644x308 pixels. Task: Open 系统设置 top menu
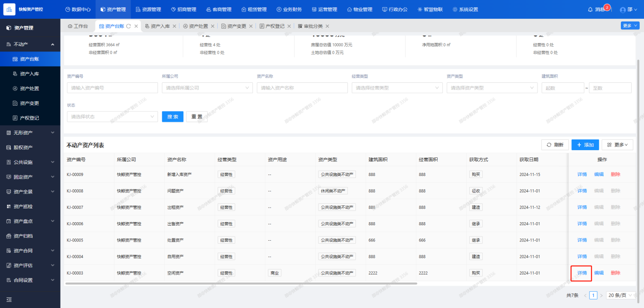[465, 9]
